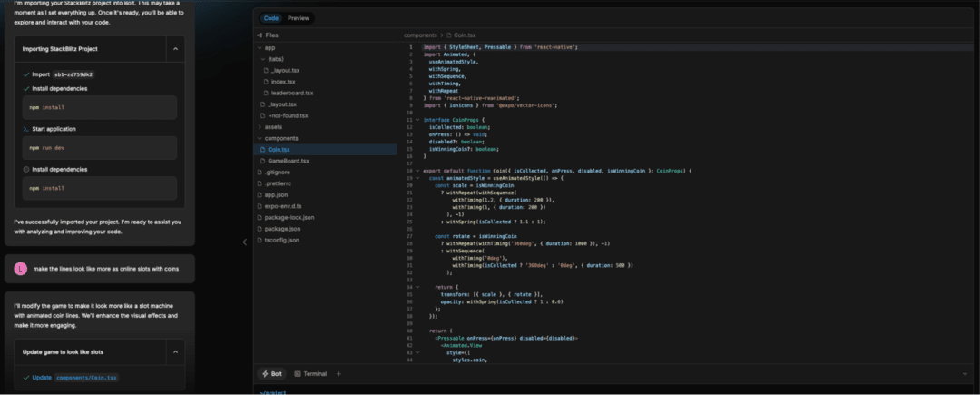Click the pending Install dependencies step circle

(25, 170)
